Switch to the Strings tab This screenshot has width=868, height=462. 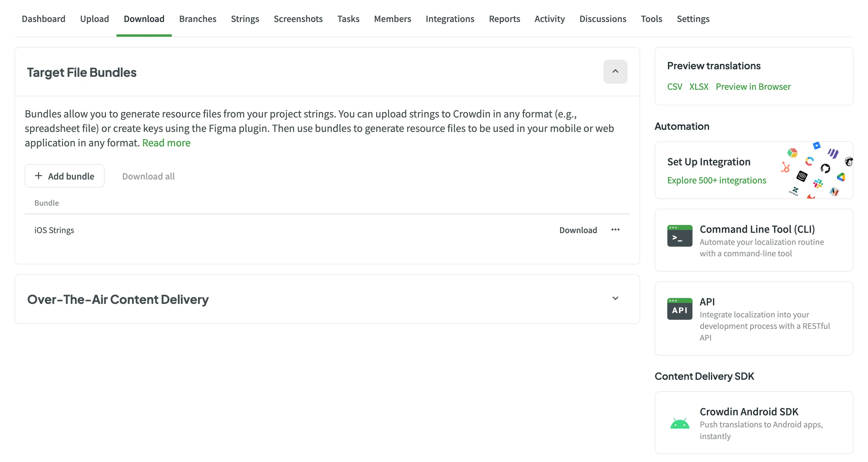245,19
